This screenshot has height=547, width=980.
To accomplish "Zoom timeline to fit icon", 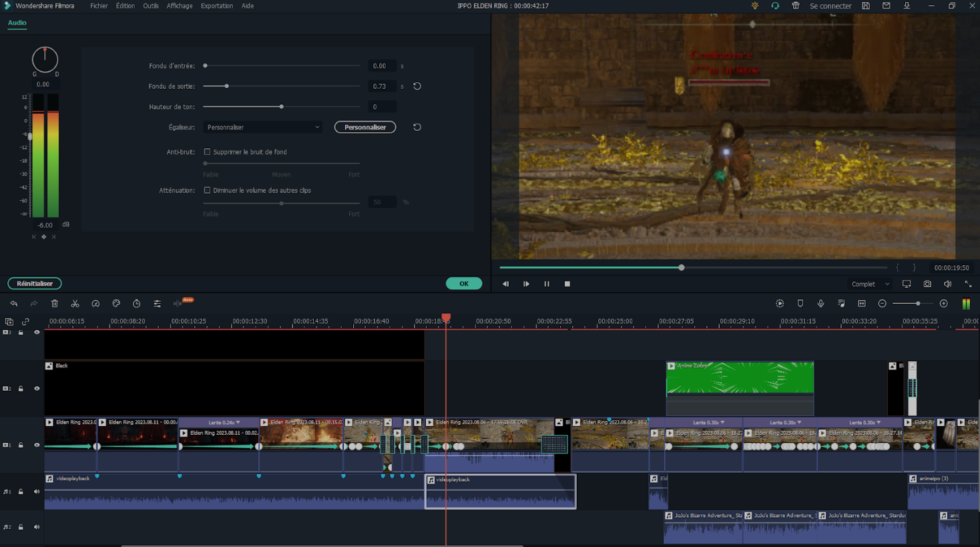I will point(862,303).
